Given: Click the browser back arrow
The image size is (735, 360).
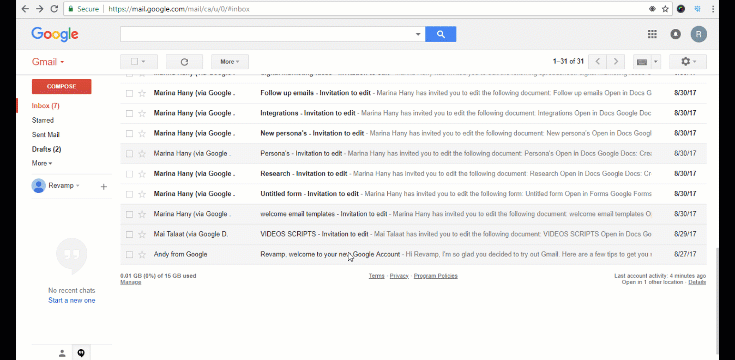Looking at the screenshot, I should pos(25,9).
